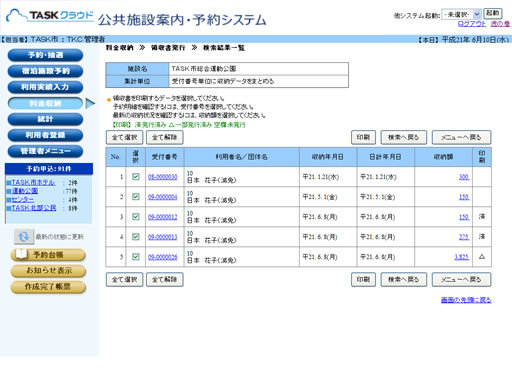
Task: Click the △ print status in row 5
Action: click(x=482, y=257)
